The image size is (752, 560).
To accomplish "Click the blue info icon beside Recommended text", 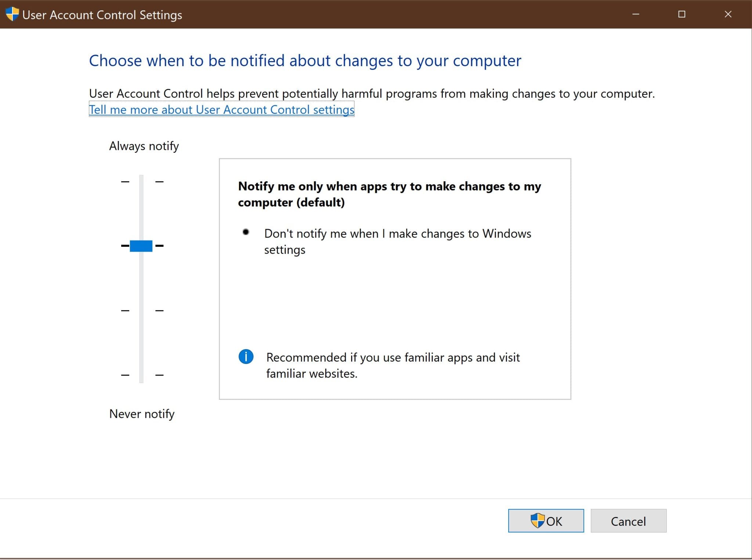I will pos(246,357).
